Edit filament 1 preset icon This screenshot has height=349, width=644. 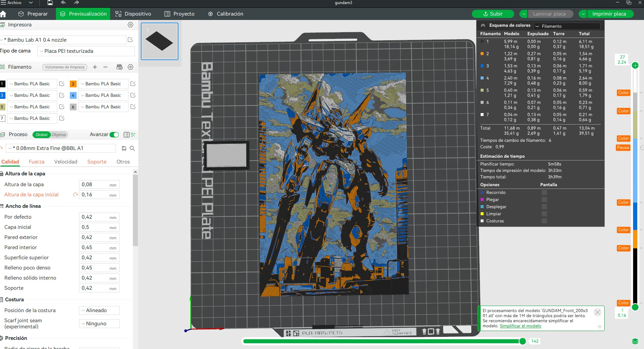pos(62,84)
